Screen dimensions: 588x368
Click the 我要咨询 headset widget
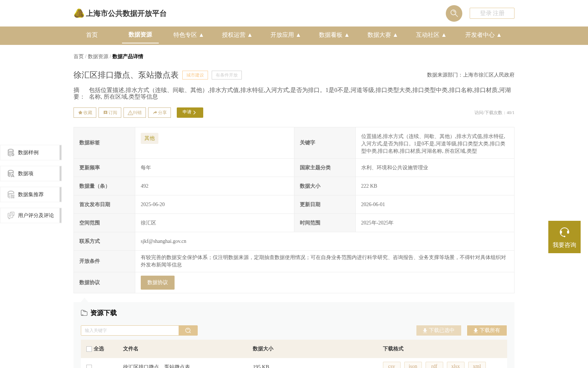[564, 237]
